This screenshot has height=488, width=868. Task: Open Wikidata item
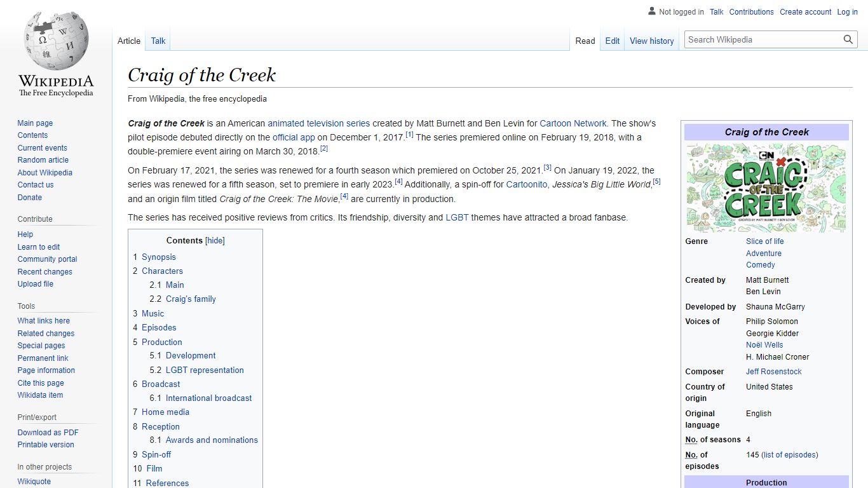[40, 395]
